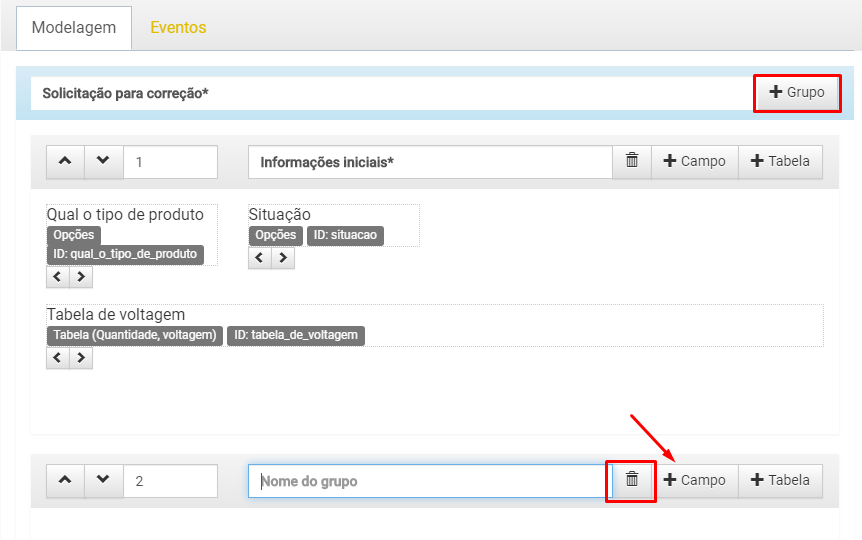
Task: Delete the Informações iniciais group with trash icon
Action: point(632,162)
